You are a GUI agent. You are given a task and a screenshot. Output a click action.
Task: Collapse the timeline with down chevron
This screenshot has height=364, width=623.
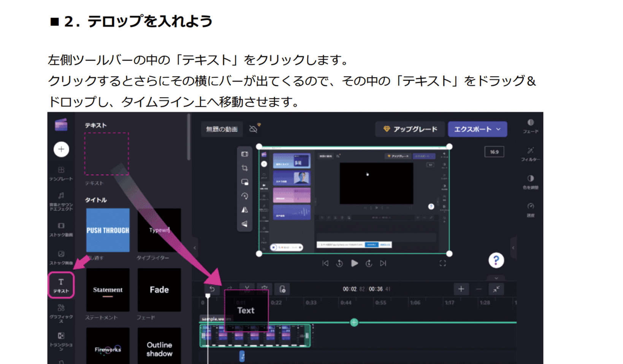pos(496,278)
